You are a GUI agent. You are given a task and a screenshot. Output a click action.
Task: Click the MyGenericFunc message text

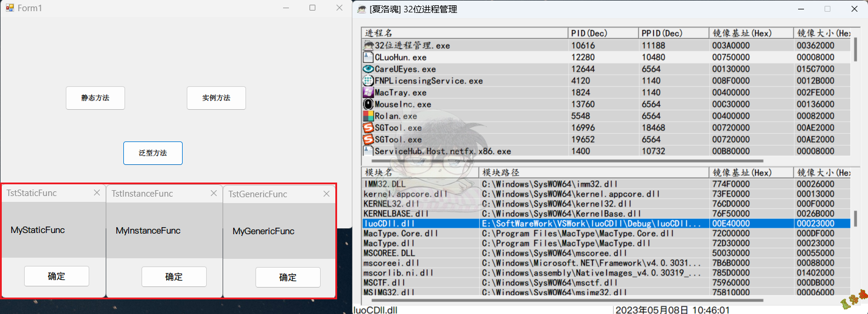tap(264, 231)
